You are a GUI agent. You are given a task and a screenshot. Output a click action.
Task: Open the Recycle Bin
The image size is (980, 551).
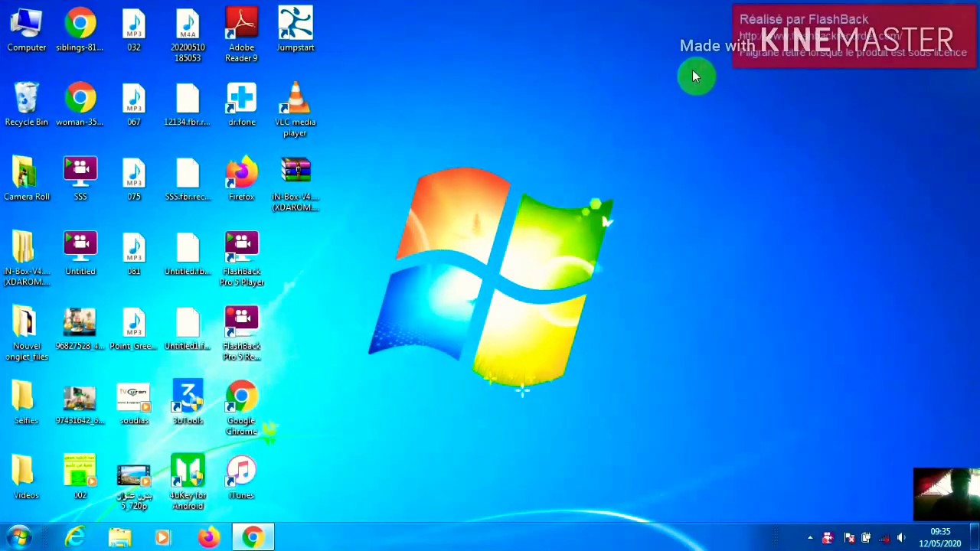pos(26,105)
